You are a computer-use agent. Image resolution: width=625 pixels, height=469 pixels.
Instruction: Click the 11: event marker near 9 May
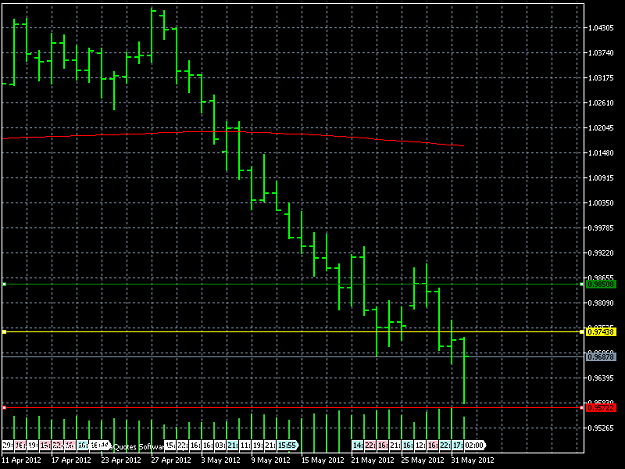point(245,445)
